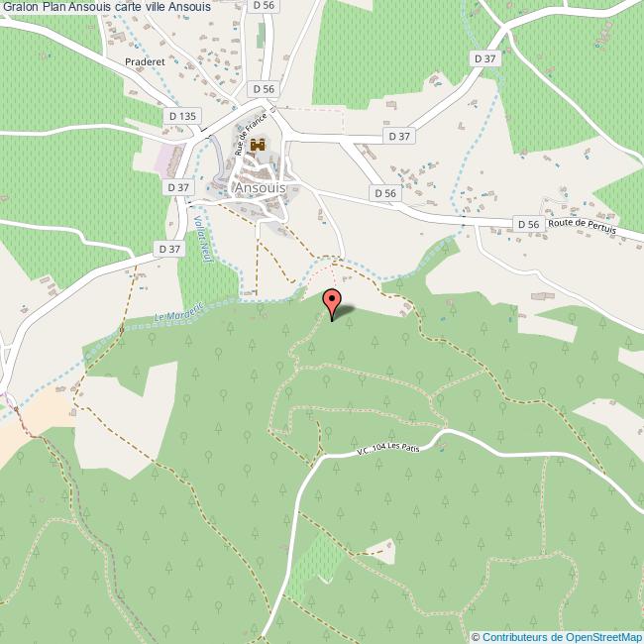Click the Praderet place label
Viewport: 644px width, 644px height.
[145, 61]
